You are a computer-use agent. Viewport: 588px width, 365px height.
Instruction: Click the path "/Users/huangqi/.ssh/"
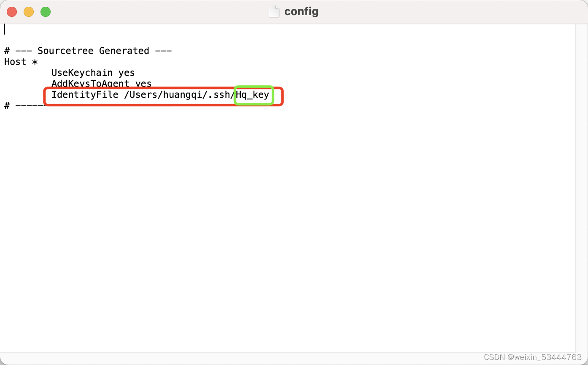179,94
